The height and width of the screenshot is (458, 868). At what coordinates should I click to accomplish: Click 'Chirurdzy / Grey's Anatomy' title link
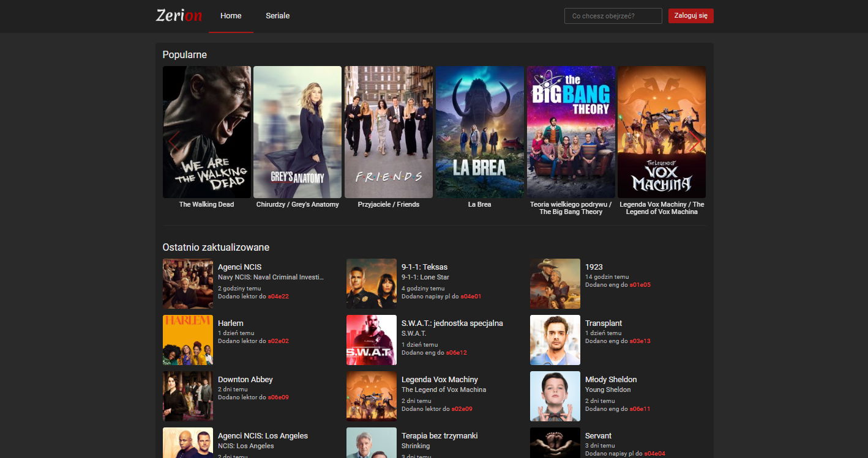pos(297,204)
